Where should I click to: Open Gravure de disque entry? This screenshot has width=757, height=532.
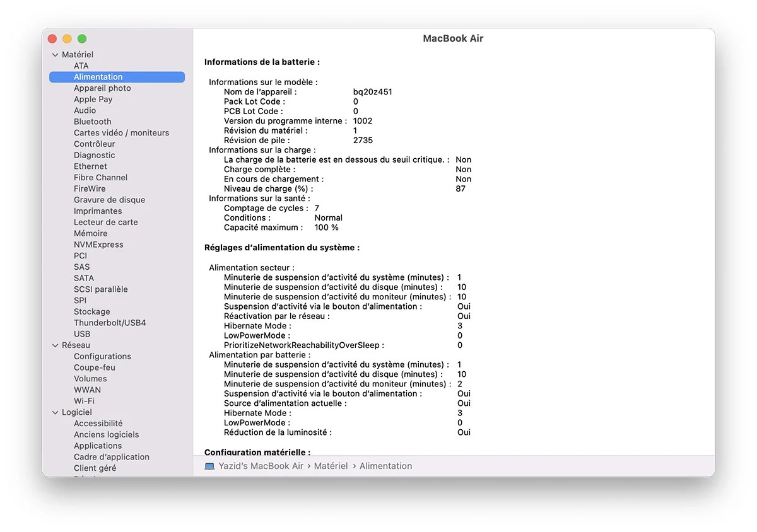click(x=109, y=200)
